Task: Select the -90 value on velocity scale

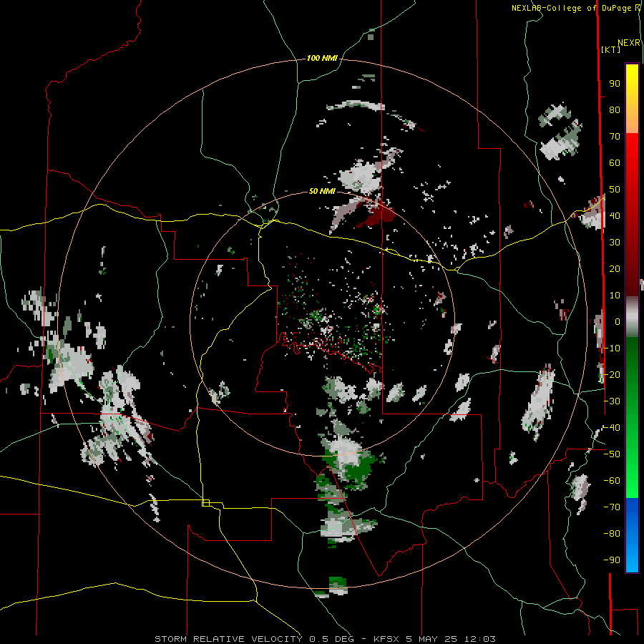Action: click(612, 560)
